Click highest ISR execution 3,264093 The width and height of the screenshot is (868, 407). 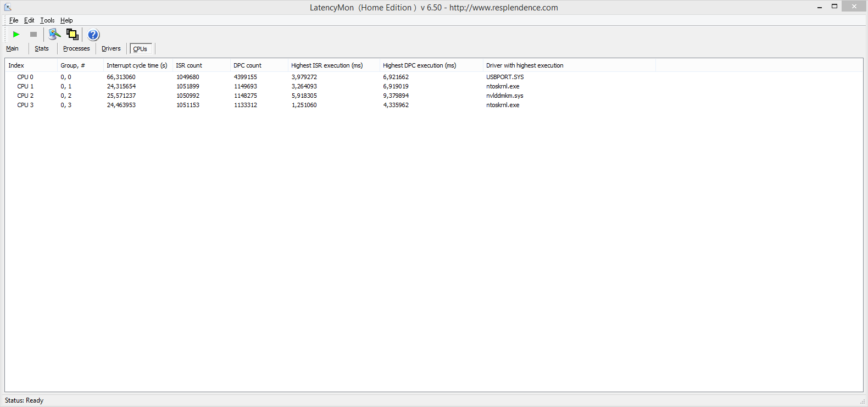(x=304, y=86)
